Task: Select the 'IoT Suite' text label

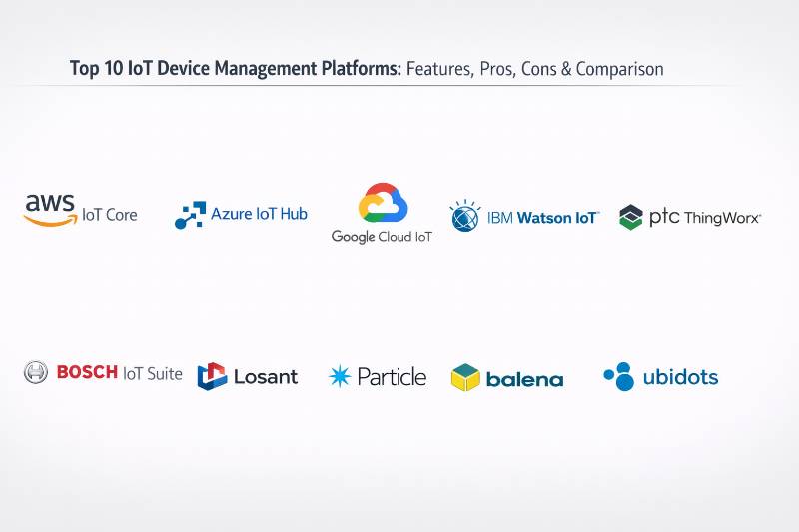Action: coord(153,374)
